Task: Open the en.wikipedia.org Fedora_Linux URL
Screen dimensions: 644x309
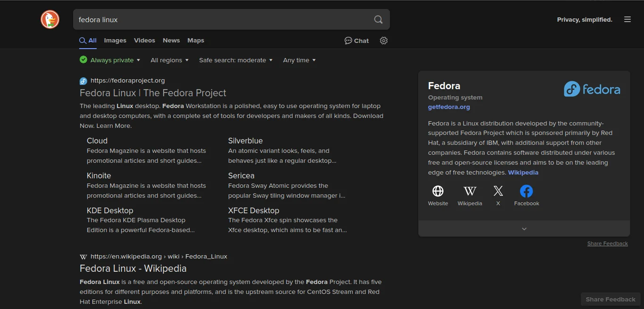Action: tap(159, 257)
